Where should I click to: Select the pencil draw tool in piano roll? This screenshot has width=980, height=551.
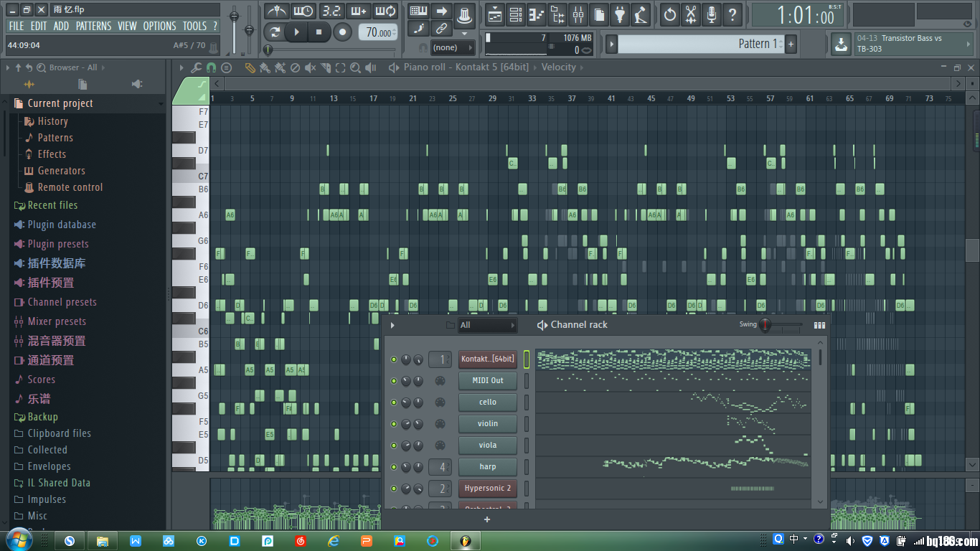pos(250,67)
